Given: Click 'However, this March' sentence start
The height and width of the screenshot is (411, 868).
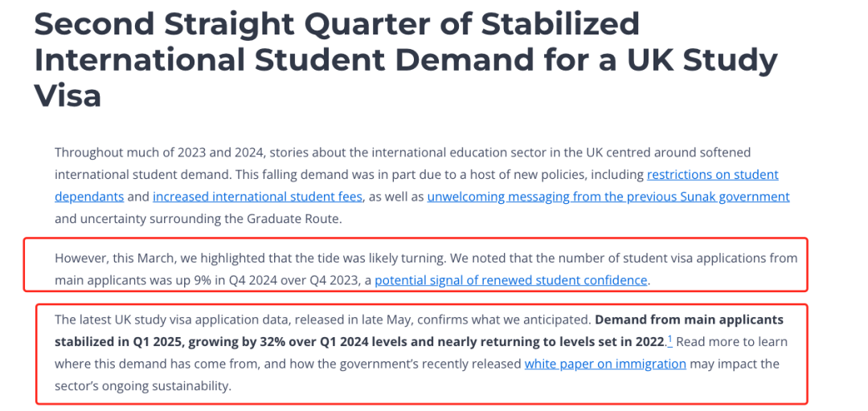Looking at the screenshot, I should coord(113,258).
